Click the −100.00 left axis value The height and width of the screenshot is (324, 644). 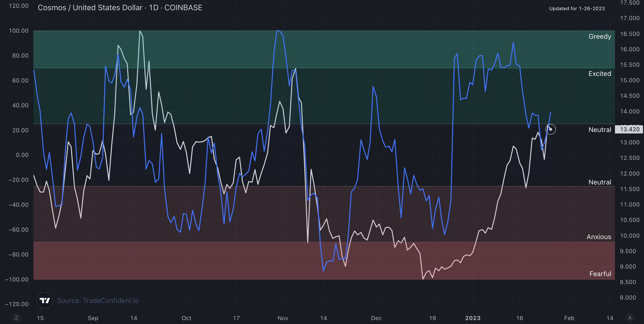pos(17,279)
